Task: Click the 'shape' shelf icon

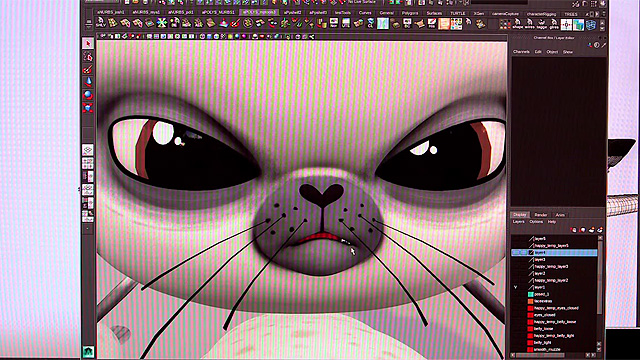Action: 518,24
